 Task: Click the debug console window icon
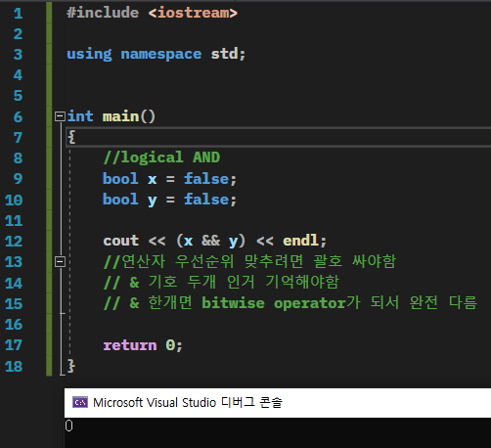coord(80,402)
